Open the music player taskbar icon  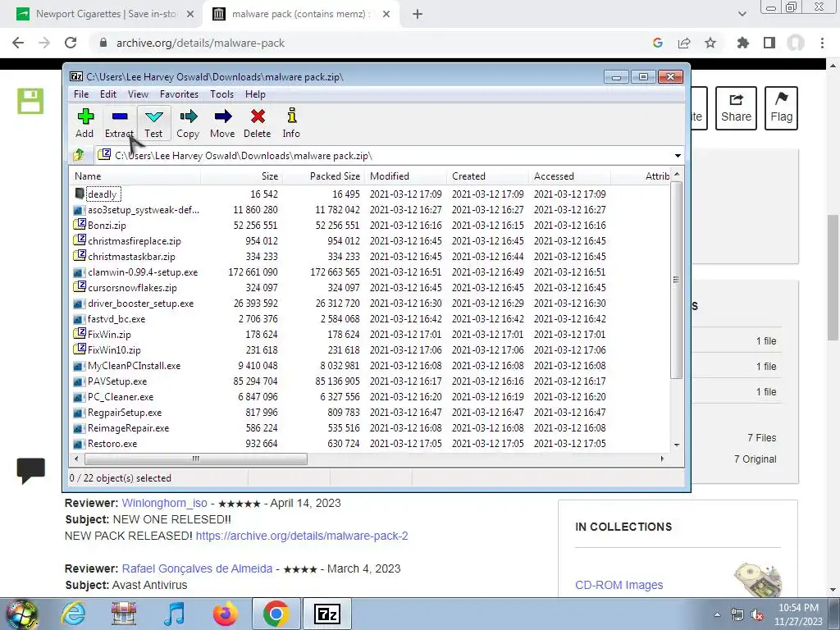coord(174,614)
